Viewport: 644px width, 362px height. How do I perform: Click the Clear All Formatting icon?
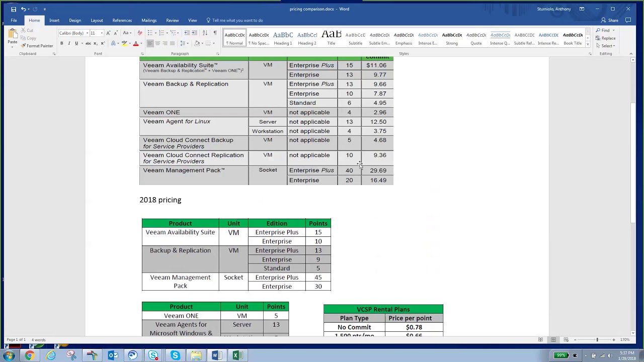point(140,33)
